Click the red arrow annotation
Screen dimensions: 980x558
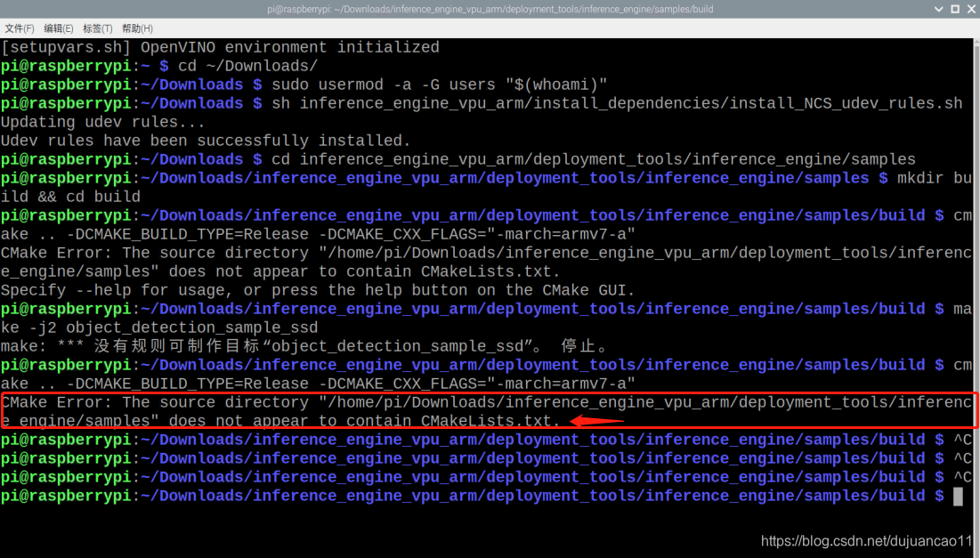pos(596,420)
